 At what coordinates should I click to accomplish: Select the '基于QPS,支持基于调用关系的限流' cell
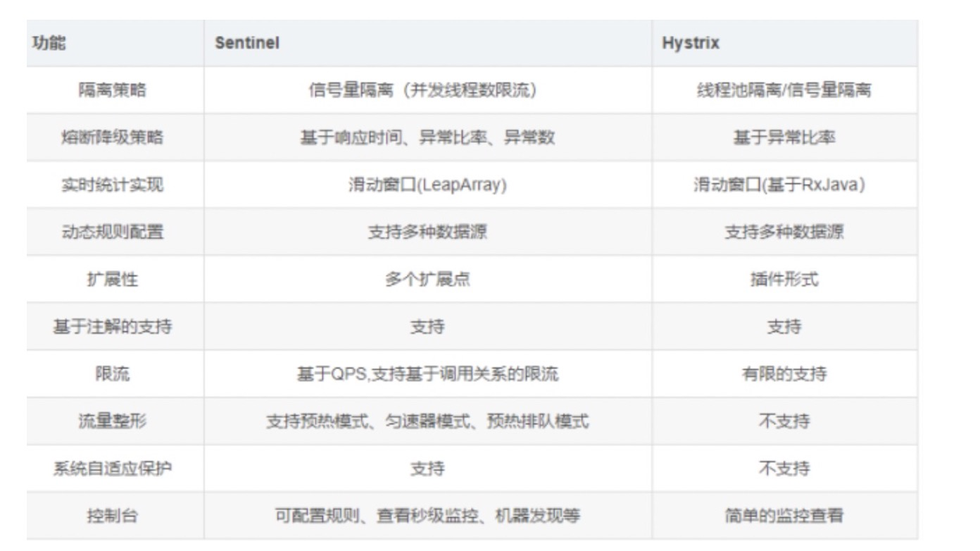[427, 373]
